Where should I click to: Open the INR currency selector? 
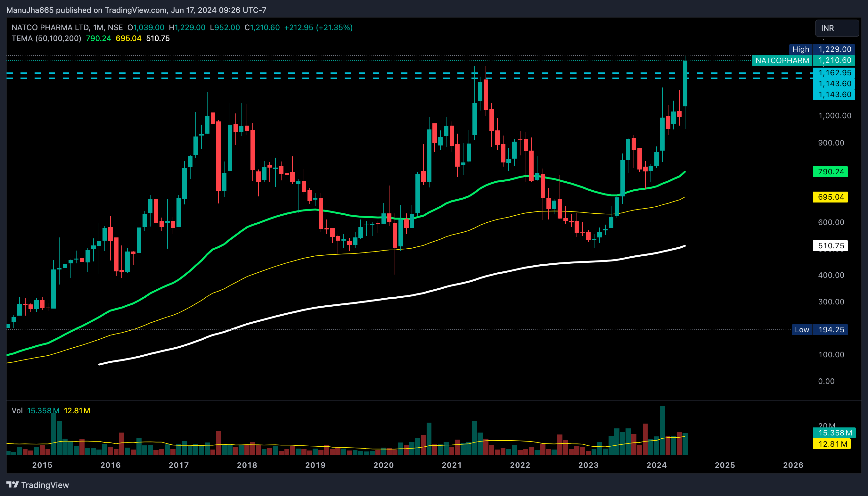point(837,28)
